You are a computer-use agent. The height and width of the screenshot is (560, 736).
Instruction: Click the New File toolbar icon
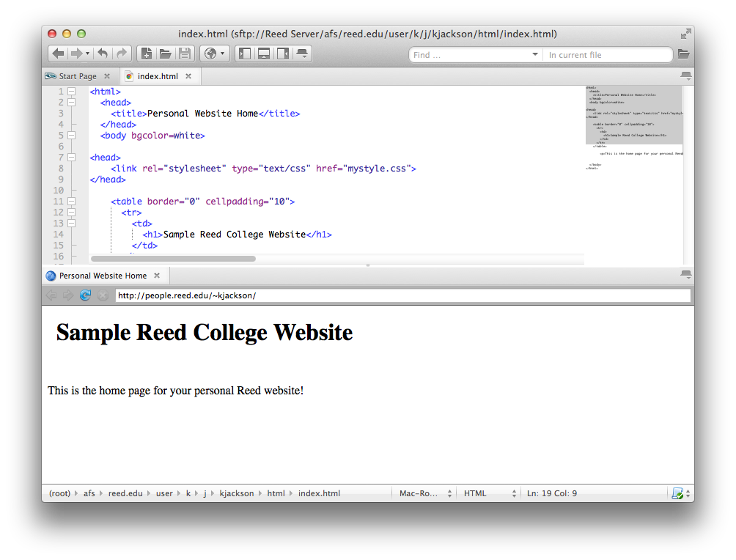[147, 54]
